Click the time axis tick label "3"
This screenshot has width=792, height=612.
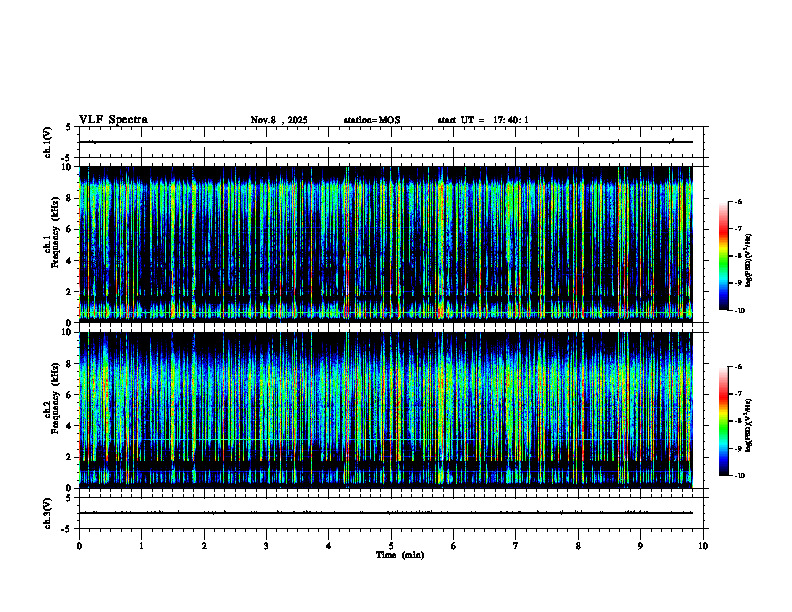coord(266,546)
